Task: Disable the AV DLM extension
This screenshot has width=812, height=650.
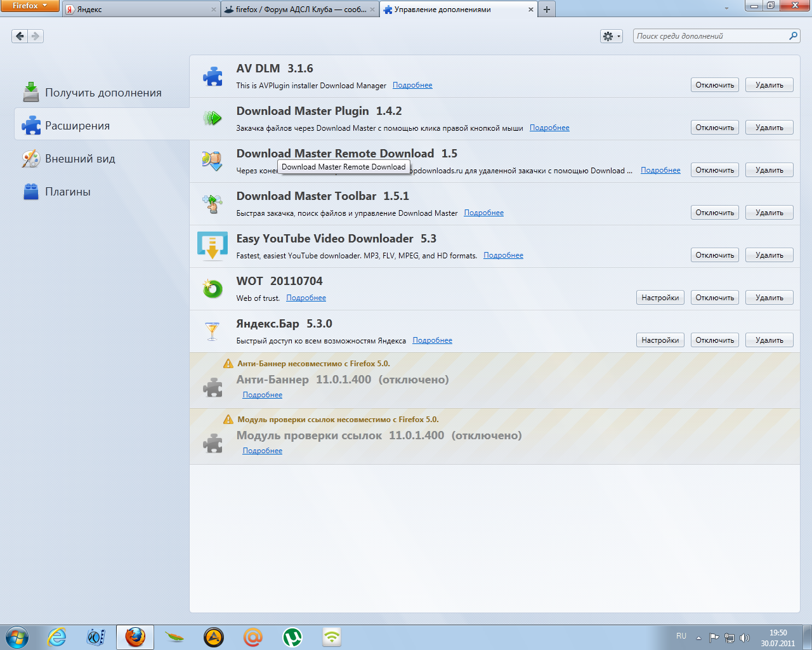Action: tap(715, 85)
